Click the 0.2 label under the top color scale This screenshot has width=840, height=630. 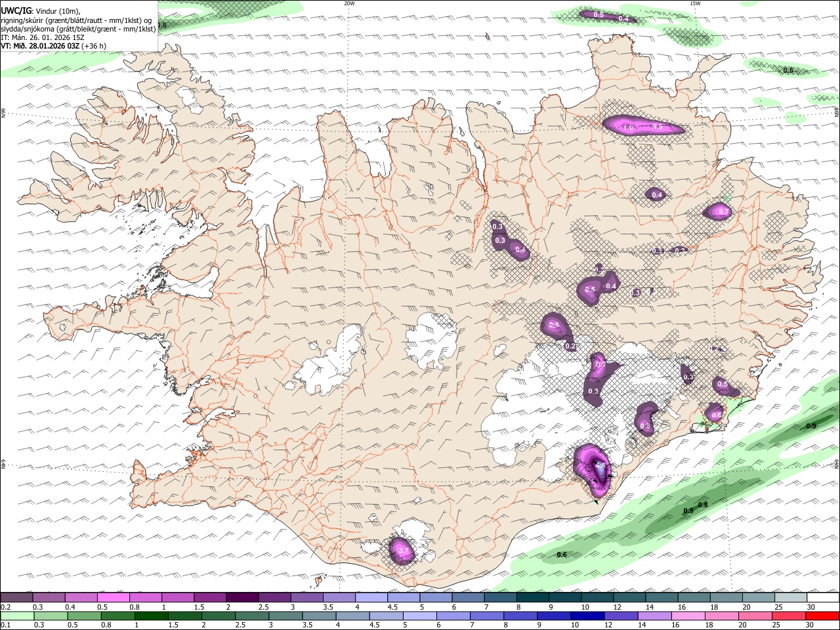pos(5,607)
